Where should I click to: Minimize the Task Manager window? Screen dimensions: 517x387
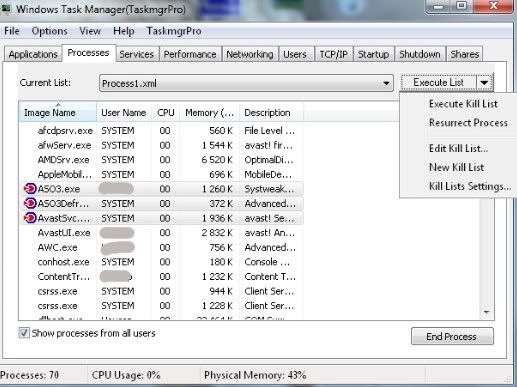439,6
